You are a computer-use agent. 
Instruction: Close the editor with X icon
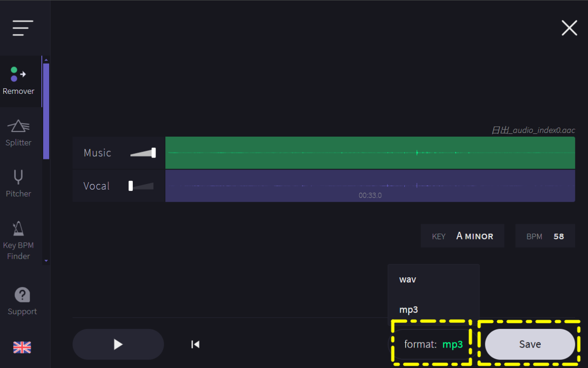[x=569, y=28]
